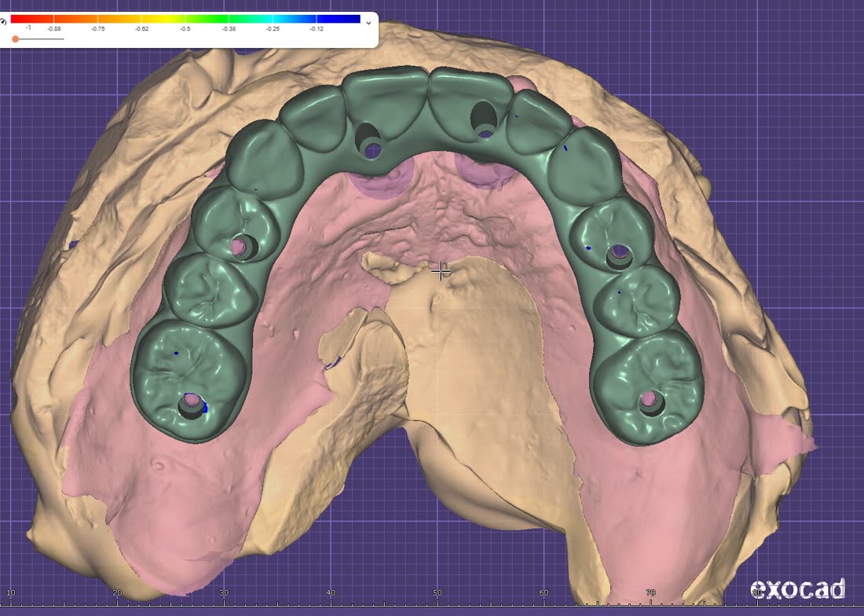Click the 50 mark on the bottom ruler

[x=437, y=593]
